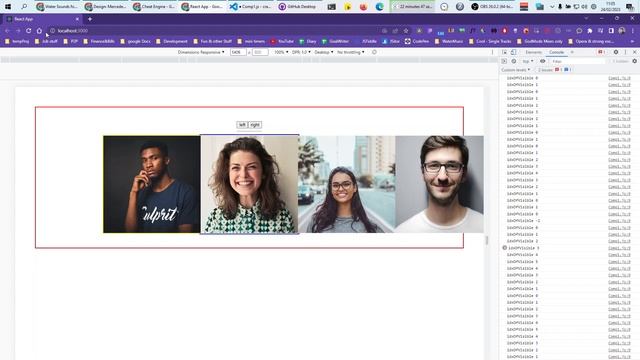Open the 100% zoom dropdown

point(281,52)
